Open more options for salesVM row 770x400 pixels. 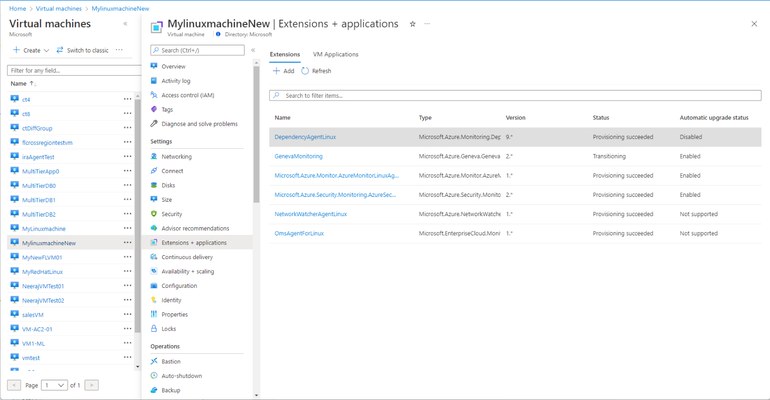tap(127, 314)
